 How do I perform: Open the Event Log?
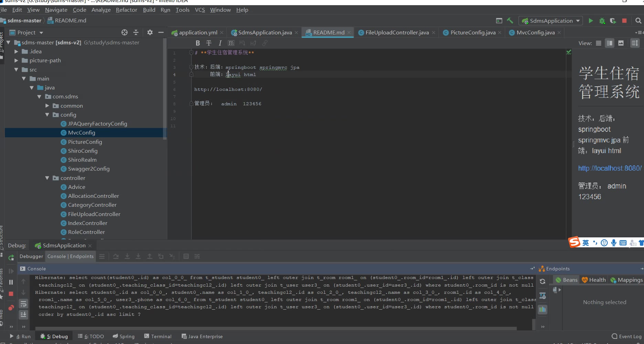point(626,336)
